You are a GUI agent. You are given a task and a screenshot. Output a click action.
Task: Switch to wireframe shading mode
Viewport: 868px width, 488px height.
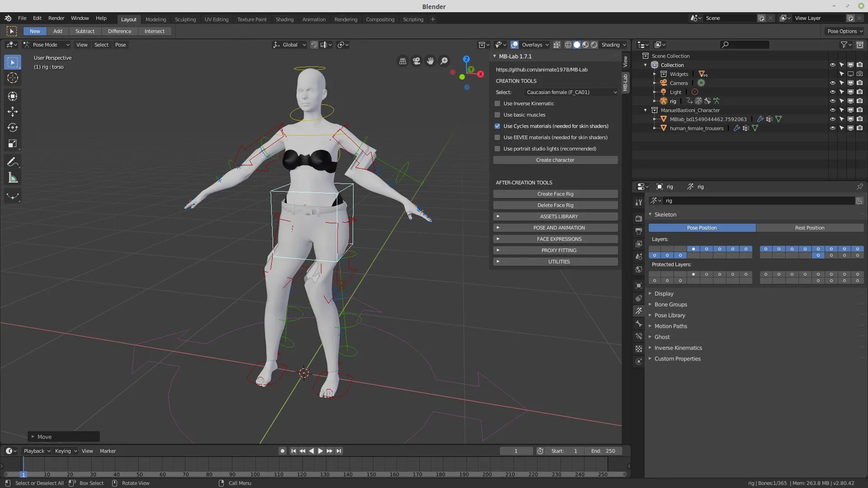(568, 45)
